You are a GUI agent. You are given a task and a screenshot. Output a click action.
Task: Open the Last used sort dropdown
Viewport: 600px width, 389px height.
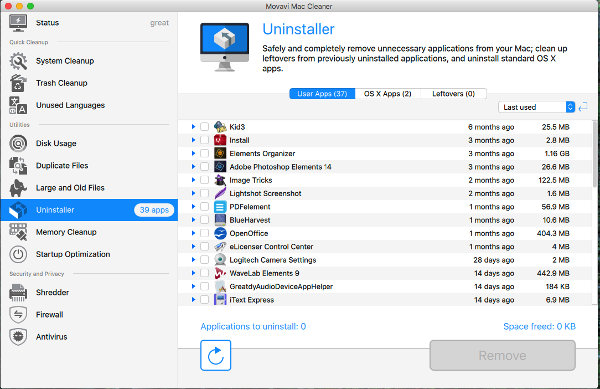coord(536,107)
